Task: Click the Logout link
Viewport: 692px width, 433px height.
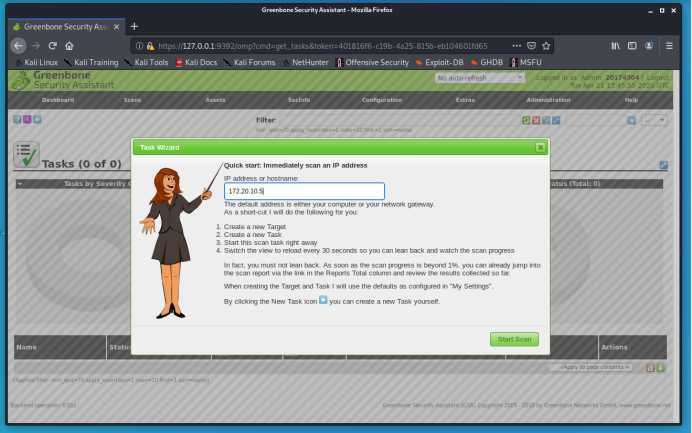Action: tap(658, 78)
